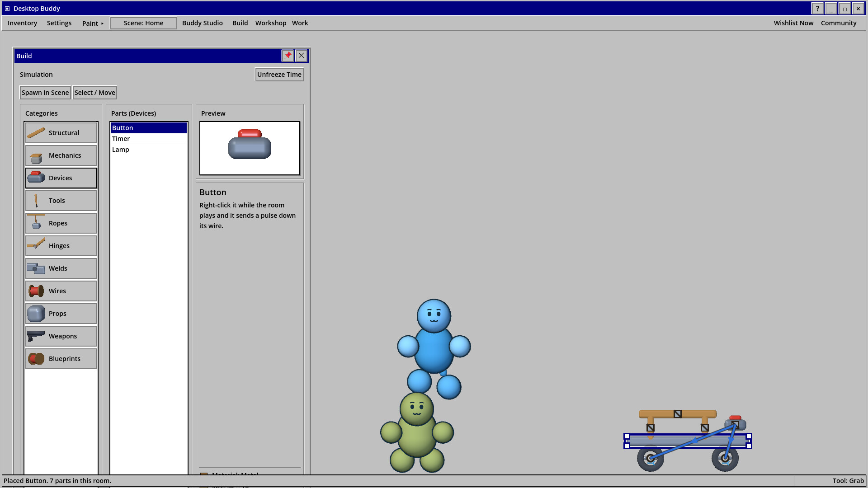Open the Inventory menu
This screenshot has width=868, height=488.
point(22,23)
